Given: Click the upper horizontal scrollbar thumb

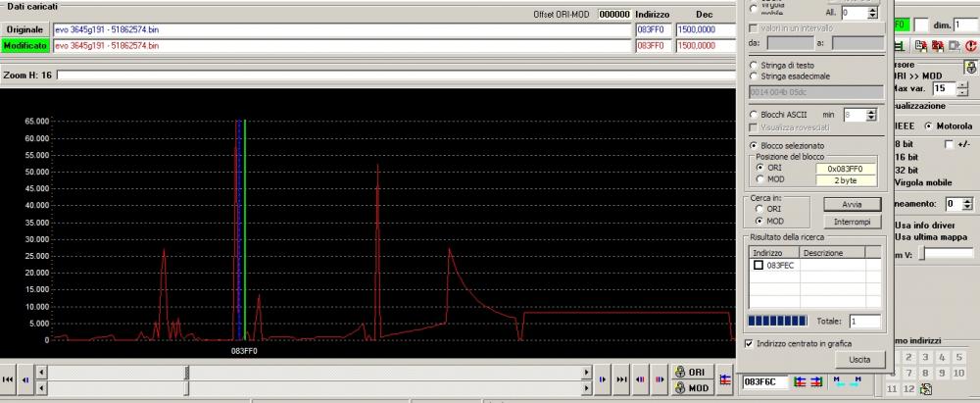Looking at the screenshot, I should [186, 373].
